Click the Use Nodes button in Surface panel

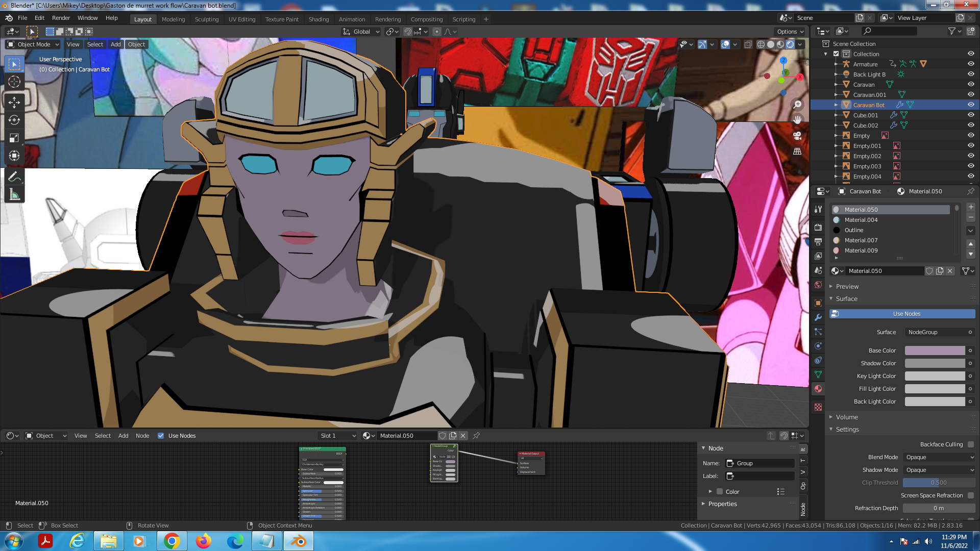pos(902,314)
